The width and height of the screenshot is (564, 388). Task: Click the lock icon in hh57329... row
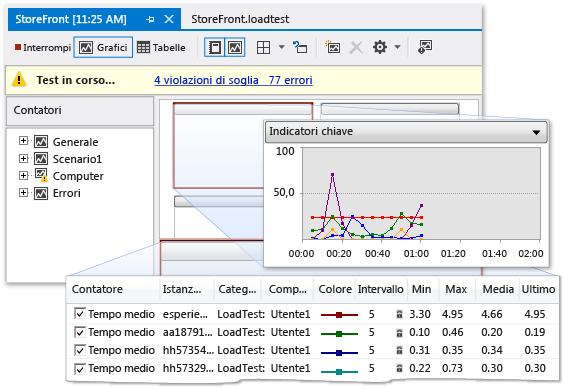(399, 368)
